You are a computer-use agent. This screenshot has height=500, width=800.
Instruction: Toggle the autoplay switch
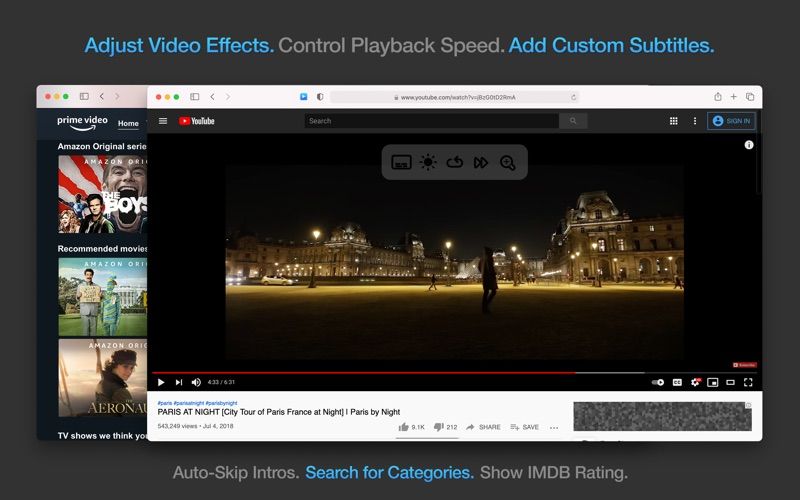(x=658, y=382)
